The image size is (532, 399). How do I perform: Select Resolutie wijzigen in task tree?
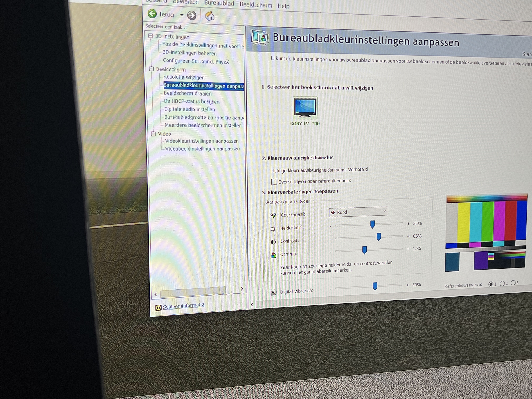(x=184, y=77)
